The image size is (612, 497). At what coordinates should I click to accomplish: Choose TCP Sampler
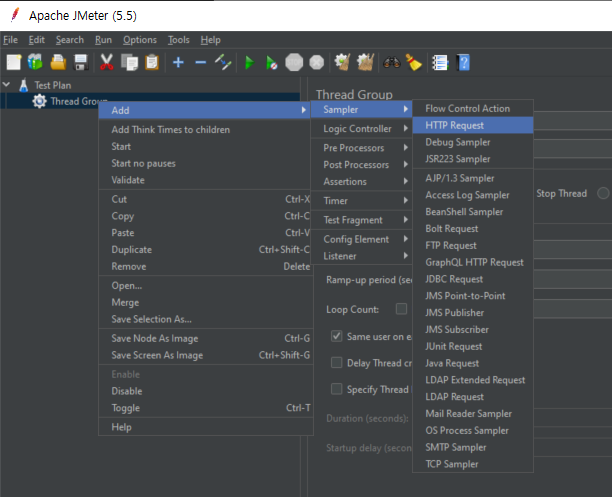pyautogui.click(x=473, y=464)
